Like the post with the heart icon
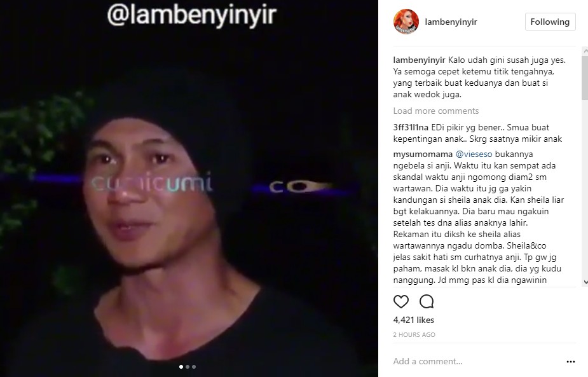588x377 pixels. [401, 301]
